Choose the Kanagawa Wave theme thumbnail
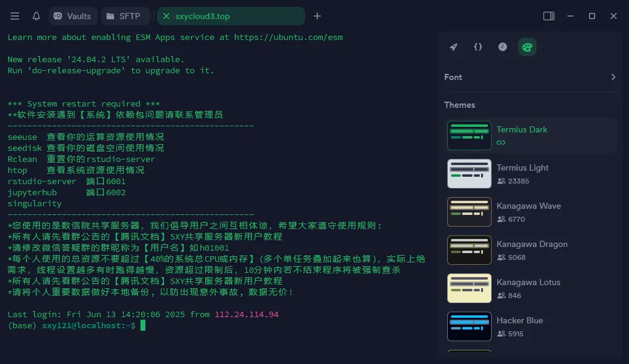The width and height of the screenshot is (629, 364). click(469, 212)
